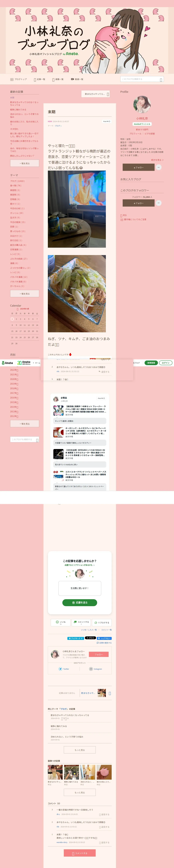This screenshot has height=868, width=174.
Task: Click コメントする speech bubble button
Action: (81, 622)
